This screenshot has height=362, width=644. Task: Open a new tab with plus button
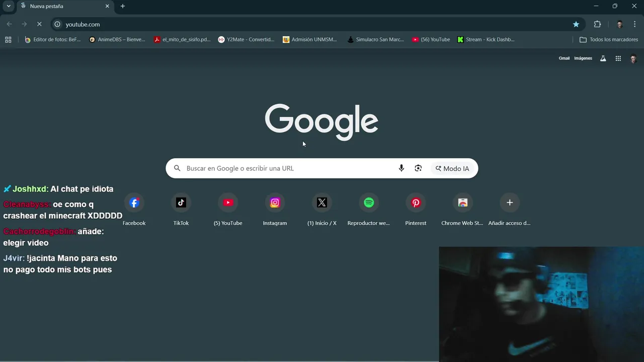(123, 6)
